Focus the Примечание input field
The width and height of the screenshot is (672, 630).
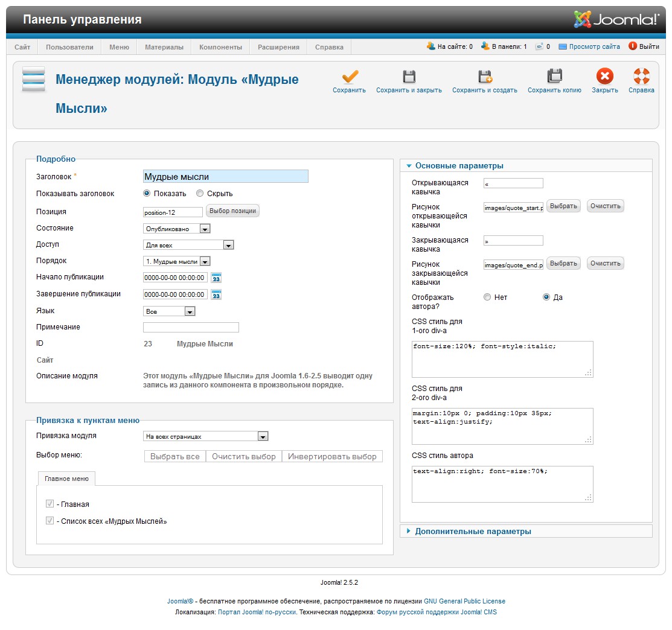(191, 328)
